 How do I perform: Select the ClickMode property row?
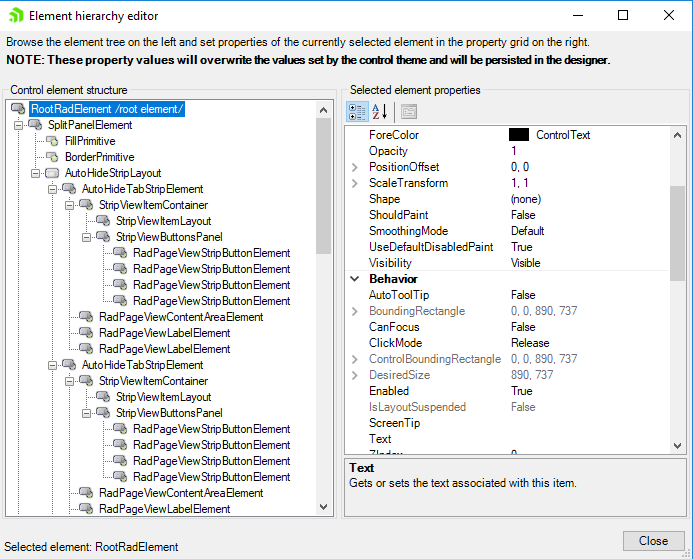coord(507,342)
